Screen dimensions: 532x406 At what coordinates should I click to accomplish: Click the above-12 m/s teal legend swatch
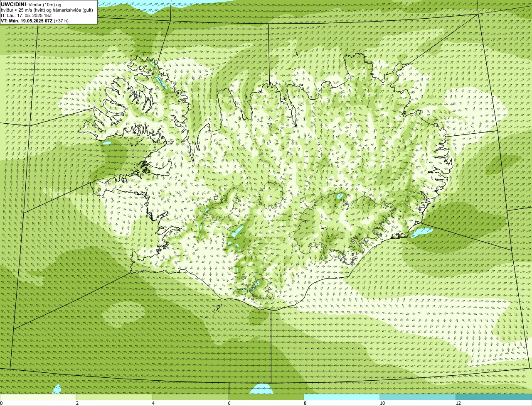[494, 397]
